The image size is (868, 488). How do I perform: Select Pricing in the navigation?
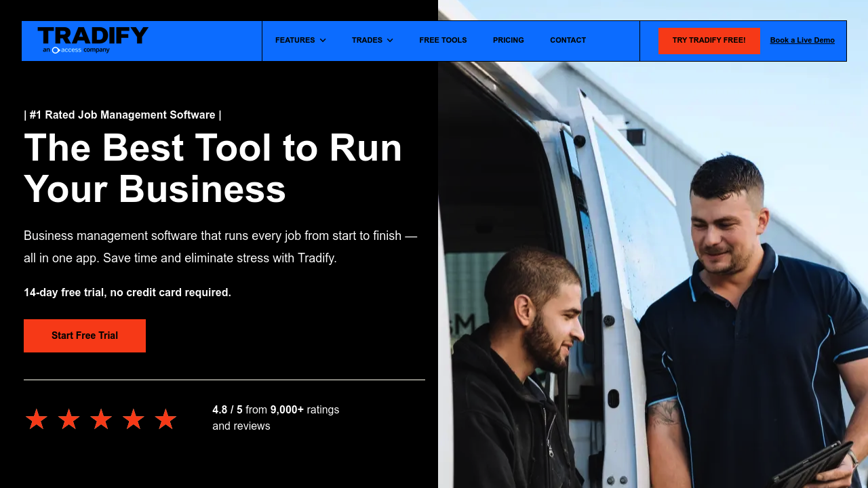508,40
